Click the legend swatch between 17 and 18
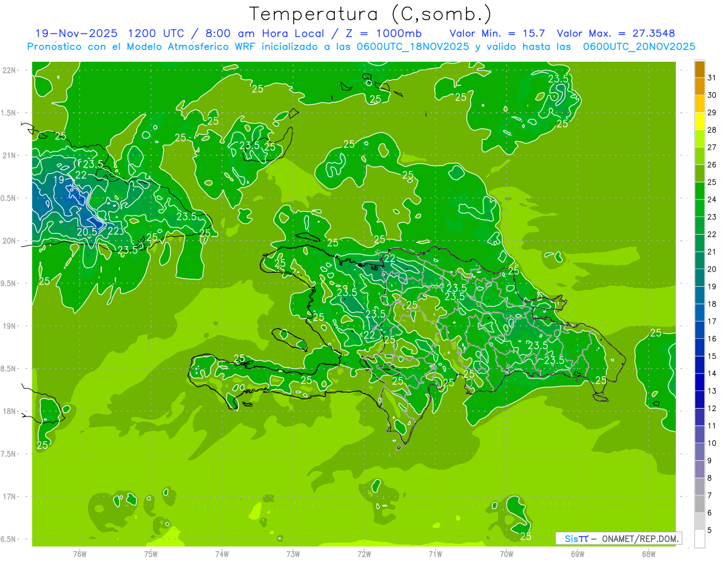 (x=699, y=313)
